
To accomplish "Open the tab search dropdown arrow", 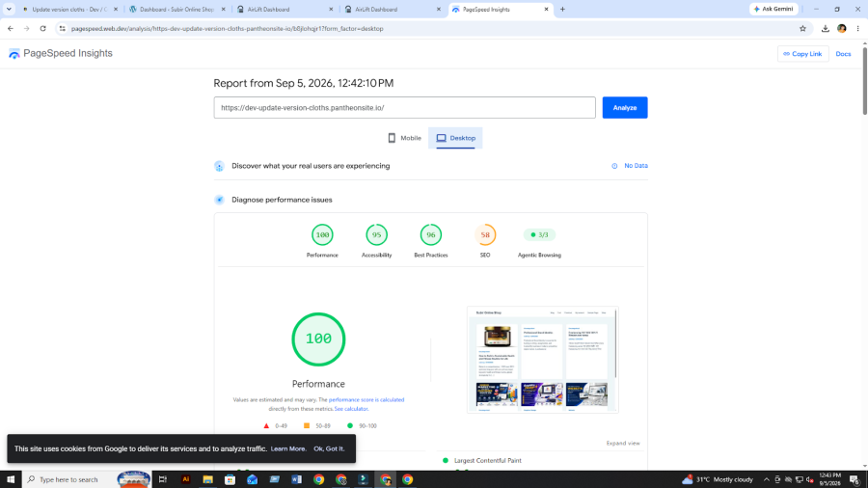I will coord(9,9).
